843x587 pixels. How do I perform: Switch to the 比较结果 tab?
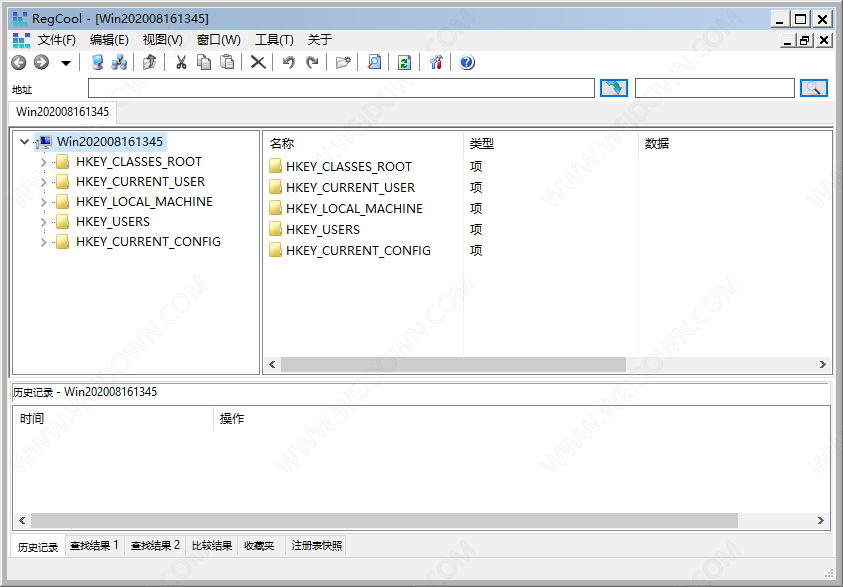point(212,546)
